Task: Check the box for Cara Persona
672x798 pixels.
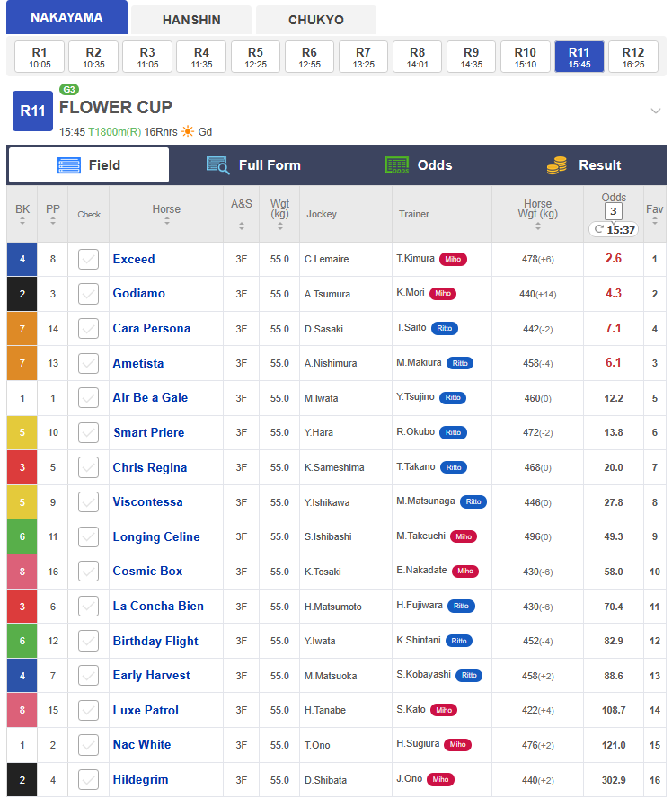Action: [89, 329]
